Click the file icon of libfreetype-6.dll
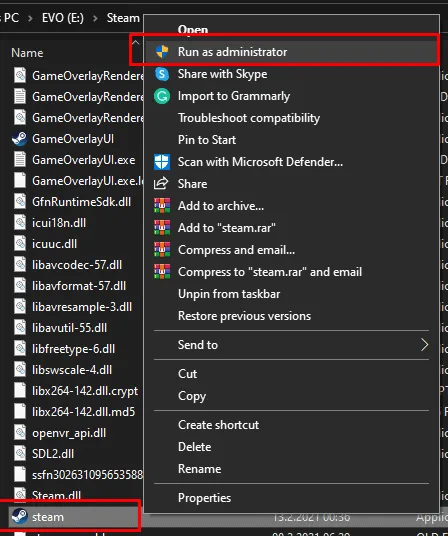 point(20,349)
